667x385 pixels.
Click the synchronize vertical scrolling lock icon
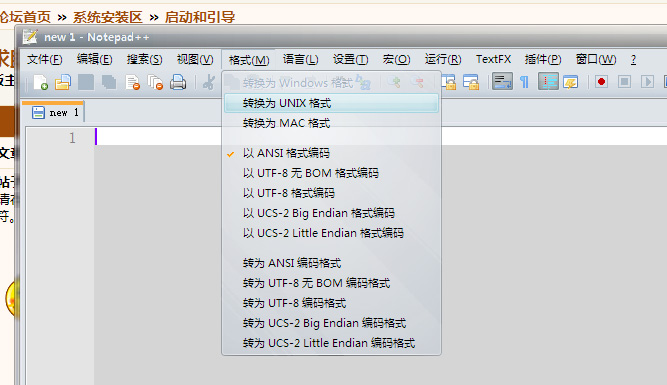448,82
